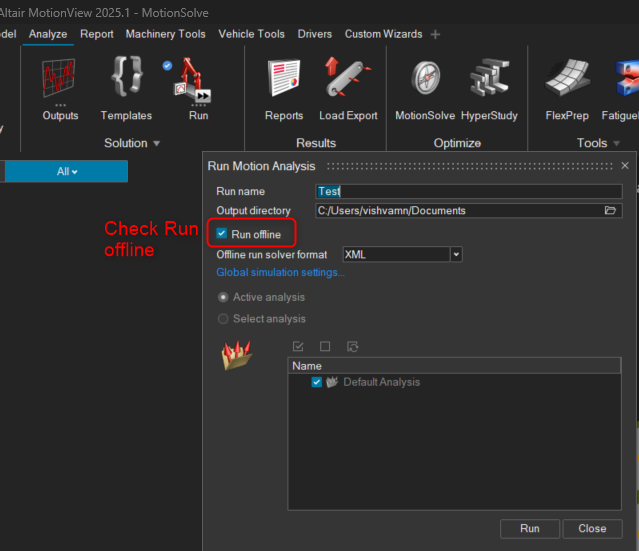Image resolution: width=639 pixels, height=551 pixels.
Task: Switch to the Analyze tab
Action: point(48,34)
